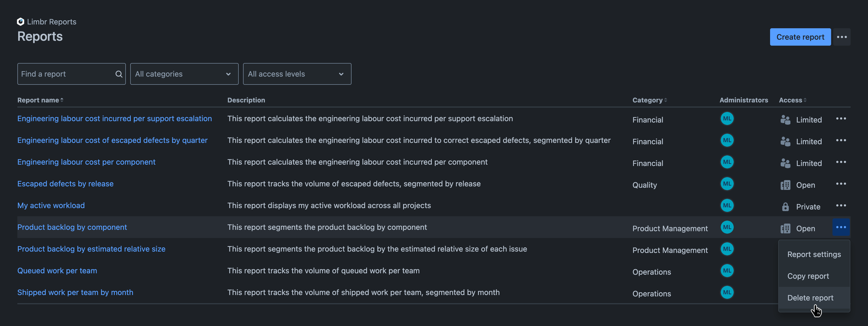Sort table by Access column
This screenshot has width=868, height=326.
[x=793, y=100]
